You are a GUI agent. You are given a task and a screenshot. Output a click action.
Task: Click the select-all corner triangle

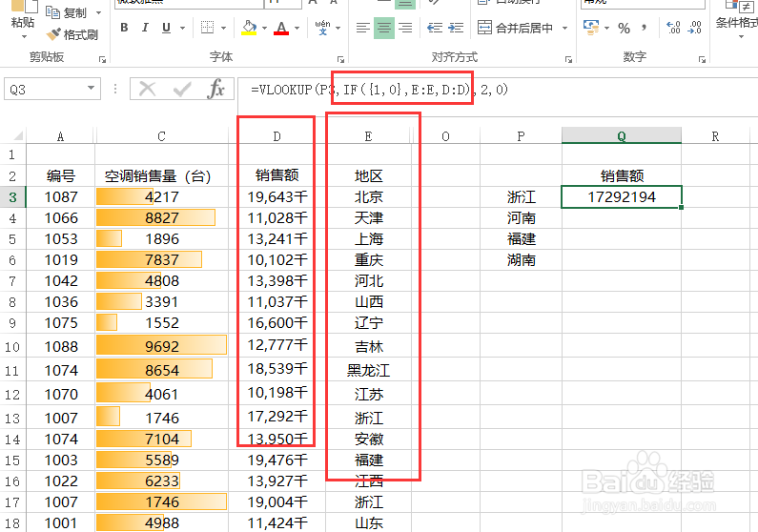(x=16, y=135)
